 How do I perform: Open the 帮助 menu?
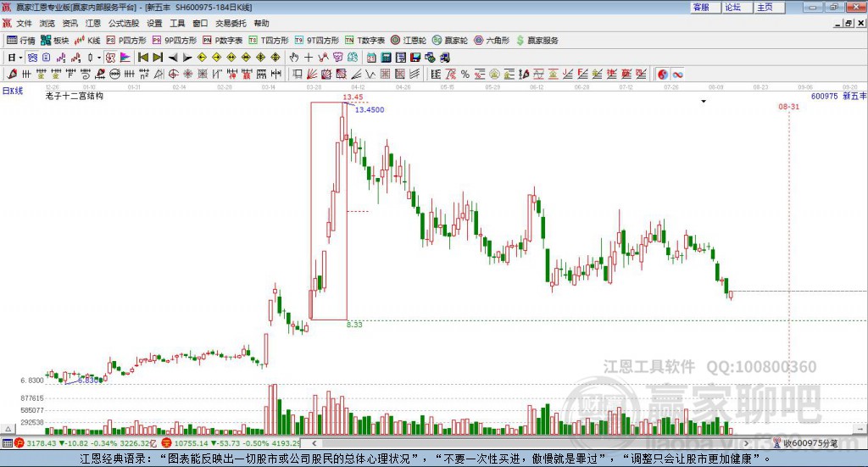[261, 23]
